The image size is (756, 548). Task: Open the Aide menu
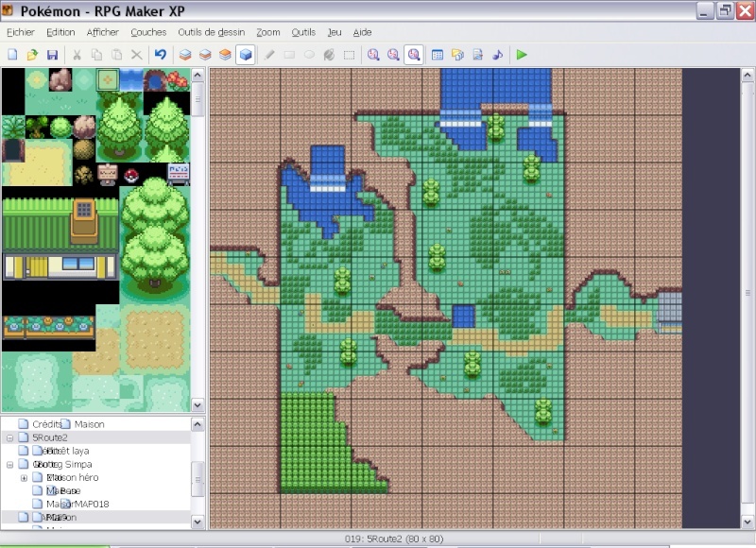click(x=362, y=32)
